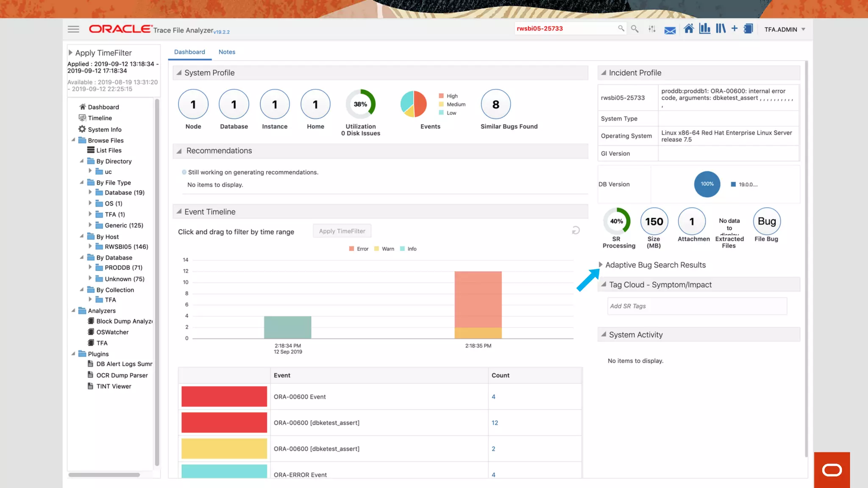
Task: Open the notebook icon in the toolbar
Action: tap(748, 29)
